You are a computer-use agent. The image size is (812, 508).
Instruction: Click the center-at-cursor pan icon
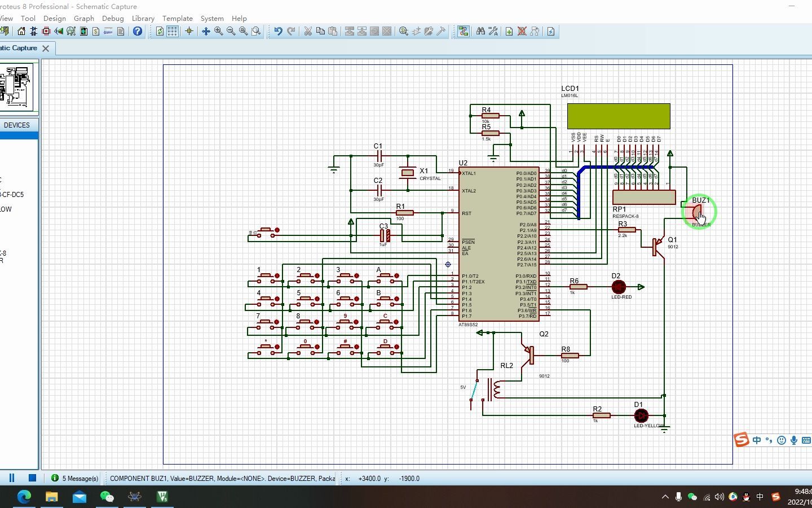tap(206, 32)
